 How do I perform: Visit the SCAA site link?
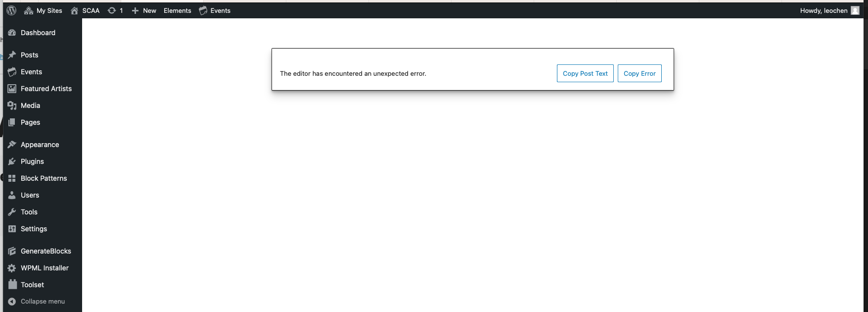point(91,10)
